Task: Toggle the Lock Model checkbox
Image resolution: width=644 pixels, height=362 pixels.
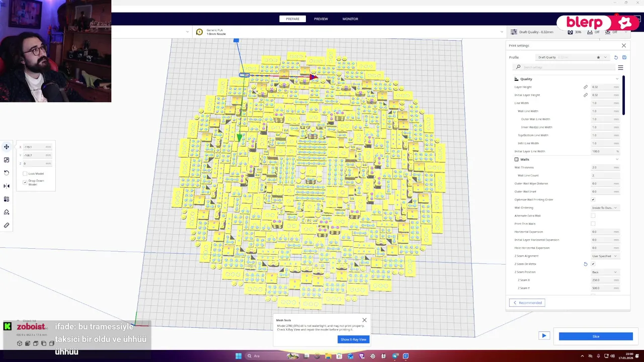Action: click(25, 173)
